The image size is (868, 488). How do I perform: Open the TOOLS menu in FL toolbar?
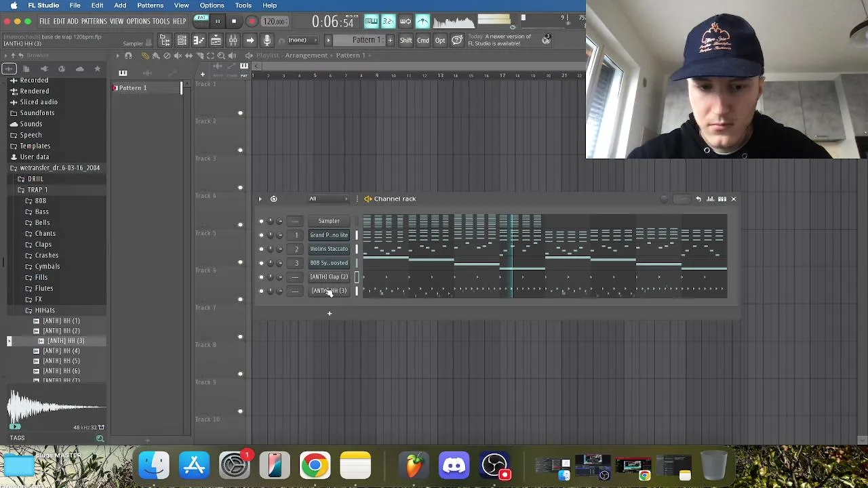click(x=161, y=22)
